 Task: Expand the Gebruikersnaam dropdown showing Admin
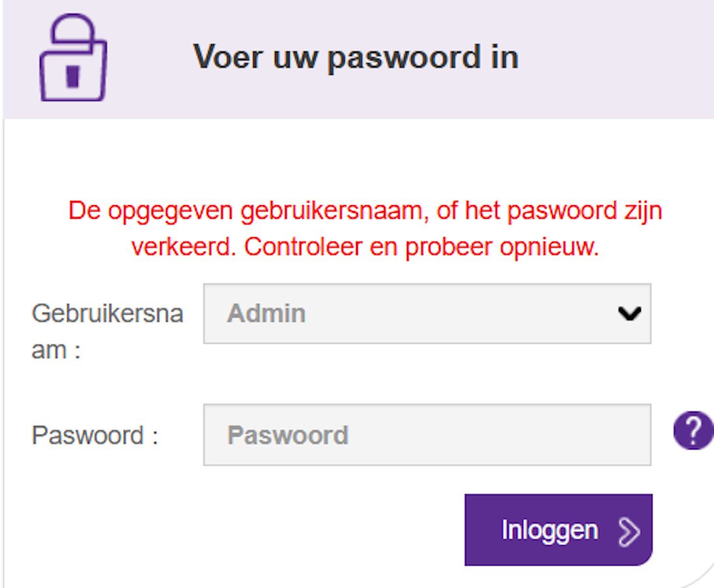(x=427, y=314)
